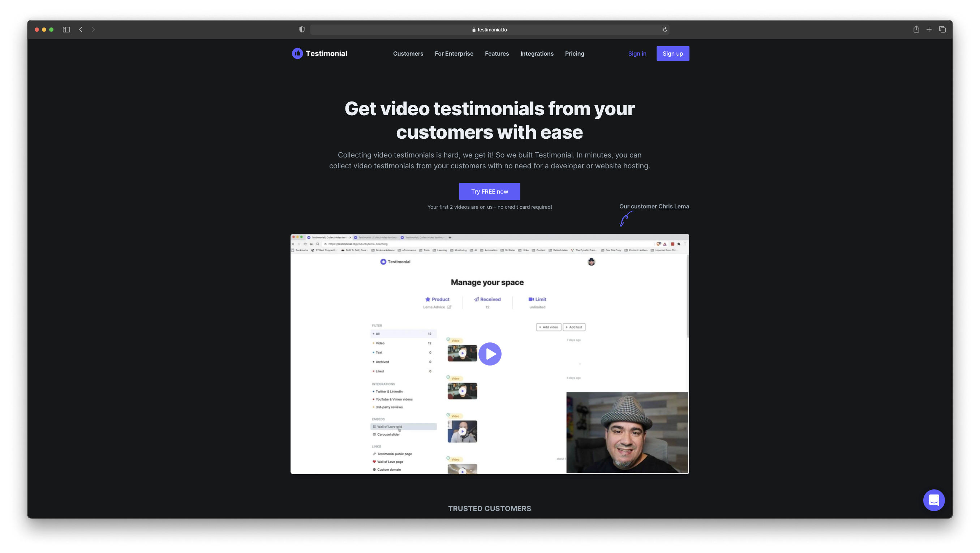Go back with the Safari back arrow

pos(81,30)
